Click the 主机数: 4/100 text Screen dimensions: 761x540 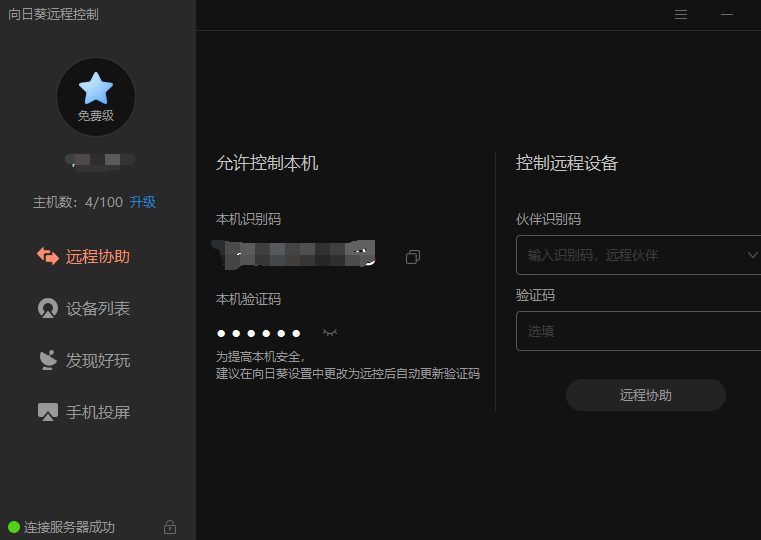78,202
